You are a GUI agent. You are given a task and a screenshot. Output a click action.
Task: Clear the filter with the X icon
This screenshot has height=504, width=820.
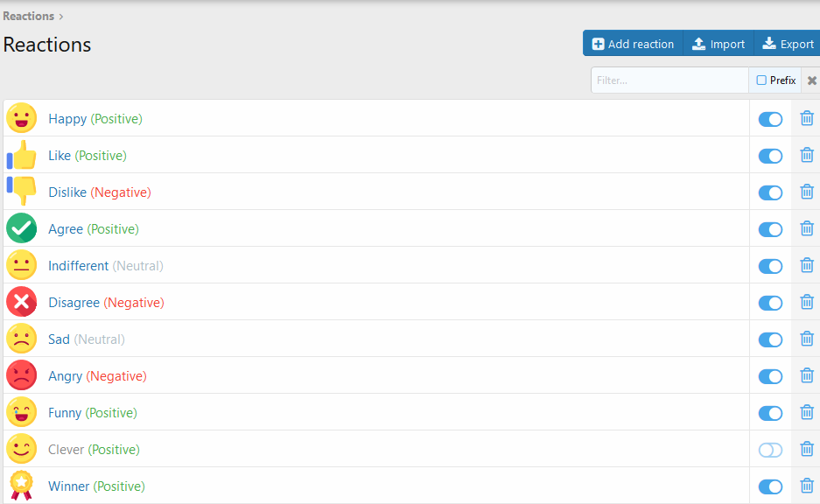click(x=811, y=80)
